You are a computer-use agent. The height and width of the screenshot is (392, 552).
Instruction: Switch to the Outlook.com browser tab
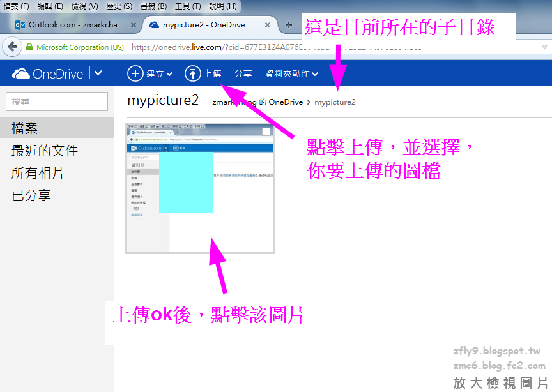click(75, 25)
